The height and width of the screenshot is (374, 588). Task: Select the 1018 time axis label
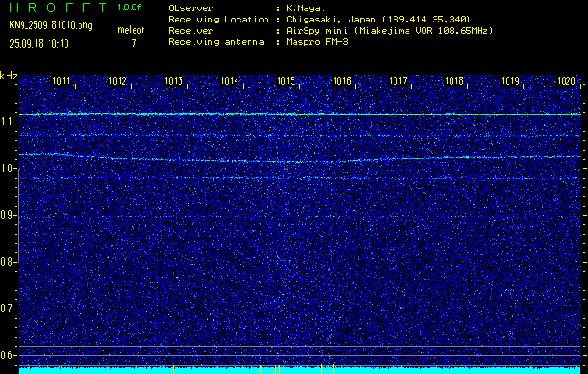(454, 80)
